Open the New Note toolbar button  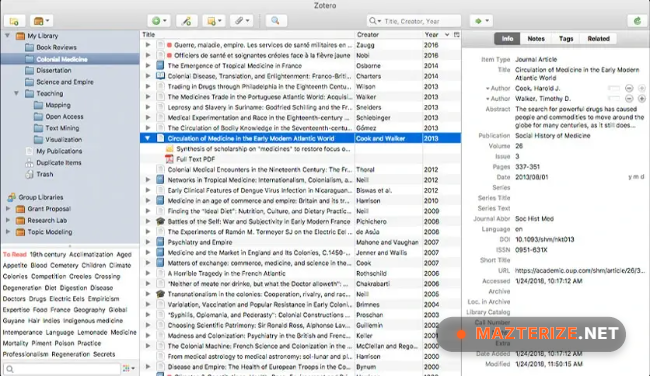click(x=214, y=21)
